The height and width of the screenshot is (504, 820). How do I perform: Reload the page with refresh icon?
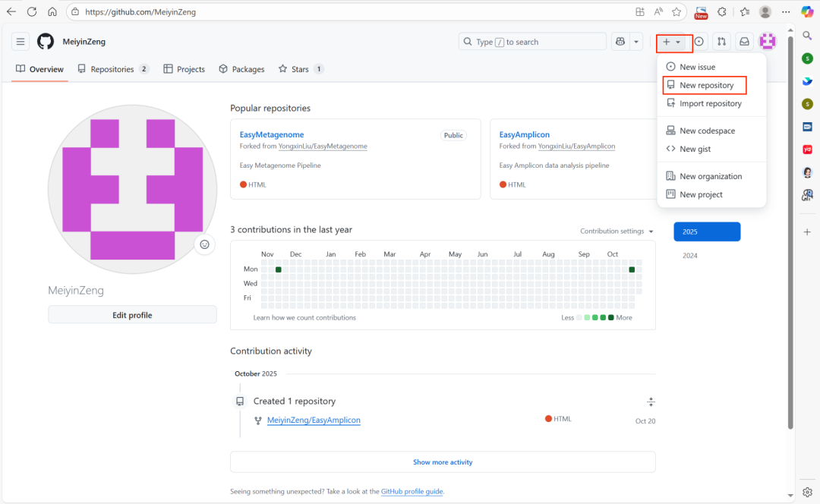(32, 11)
